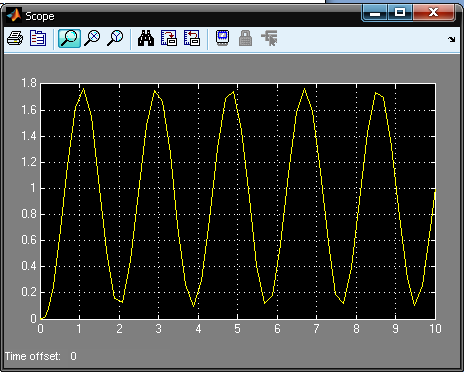Minimize the Scope window
Viewport: 464px width, 372px height.
click(x=375, y=13)
